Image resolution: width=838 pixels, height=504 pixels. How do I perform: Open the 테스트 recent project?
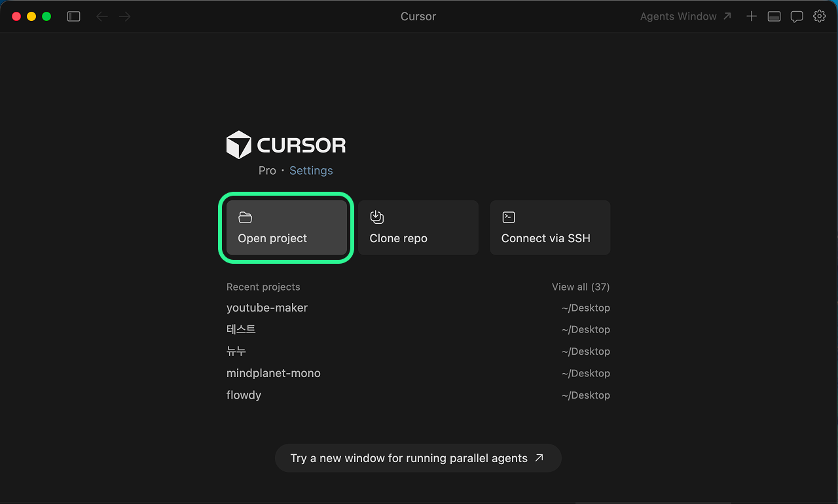pos(418,329)
